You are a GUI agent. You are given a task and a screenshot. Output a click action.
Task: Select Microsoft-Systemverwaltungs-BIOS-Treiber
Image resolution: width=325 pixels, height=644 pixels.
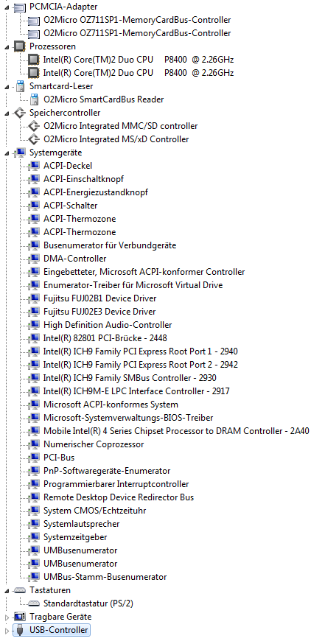(x=128, y=418)
